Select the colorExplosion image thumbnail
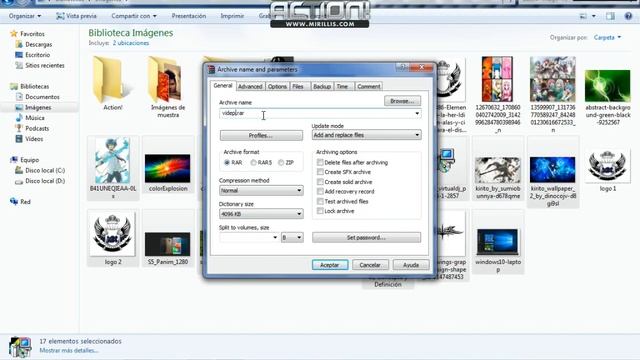This screenshot has width=640, height=360. [168, 168]
